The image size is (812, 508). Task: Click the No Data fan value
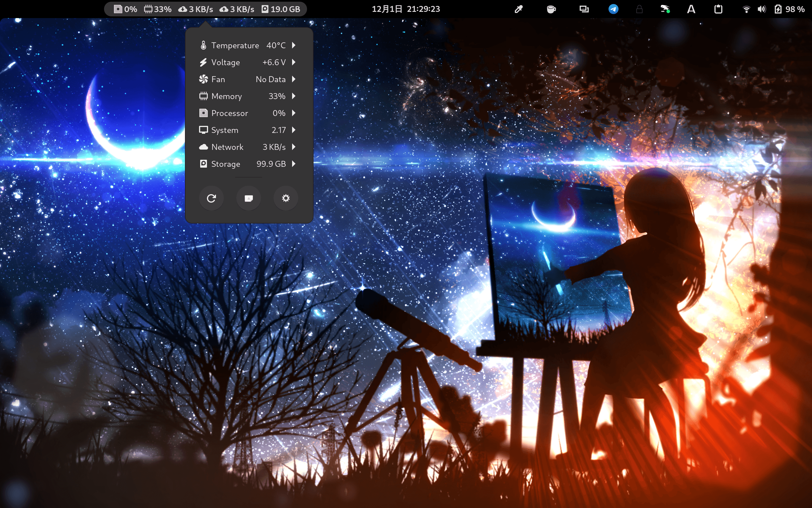click(270, 79)
